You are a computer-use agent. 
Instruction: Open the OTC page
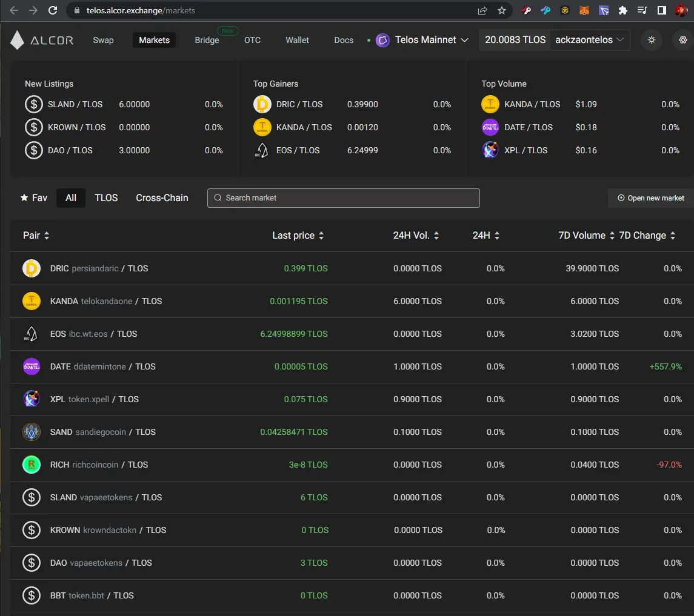pos(252,40)
